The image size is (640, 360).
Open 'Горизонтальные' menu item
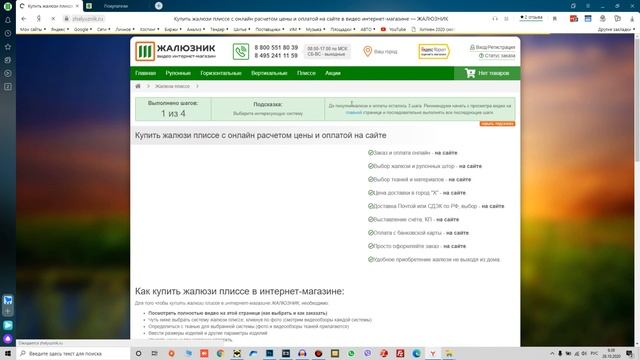tap(221, 73)
